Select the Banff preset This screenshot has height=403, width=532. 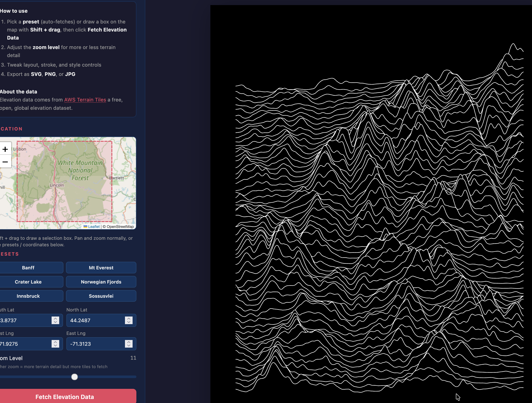28,268
